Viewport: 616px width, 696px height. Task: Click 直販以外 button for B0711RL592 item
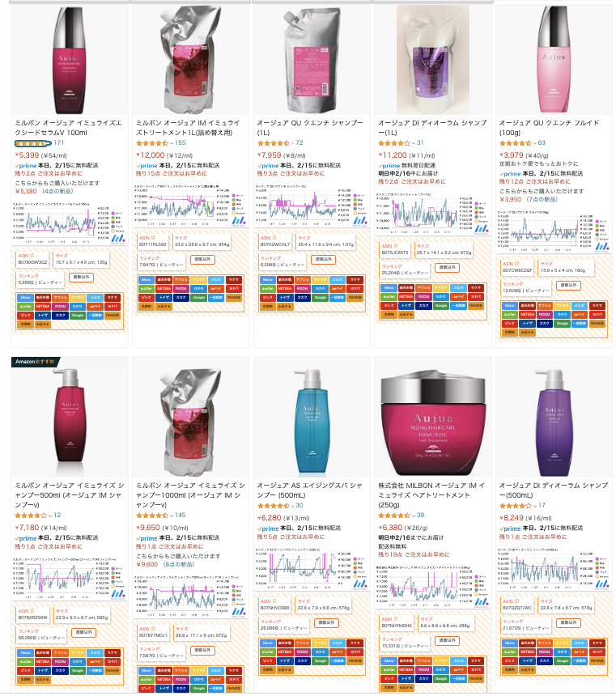pyautogui.click(x=202, y=259)
